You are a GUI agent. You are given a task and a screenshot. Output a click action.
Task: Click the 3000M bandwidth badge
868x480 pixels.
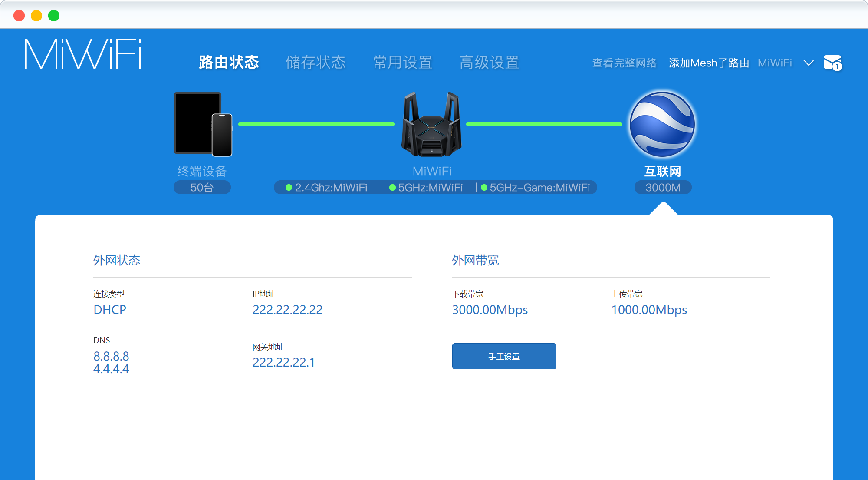tap(663, 188)
